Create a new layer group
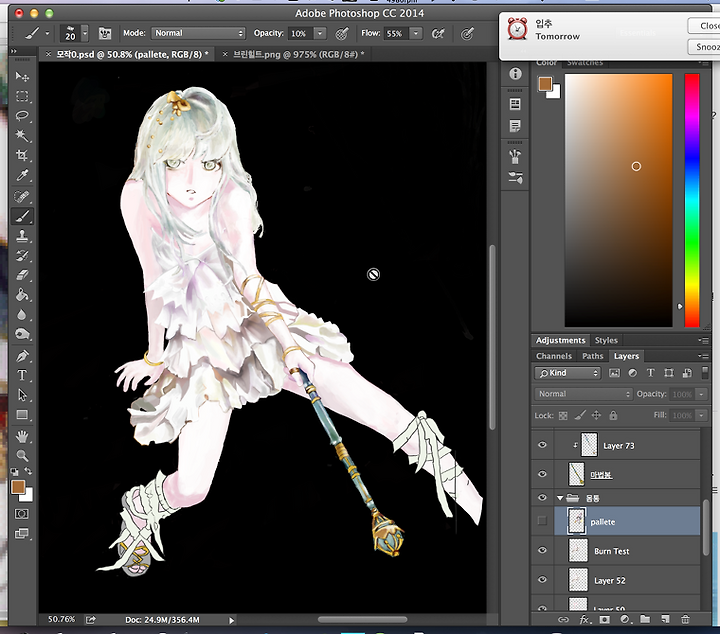The height and width of the screenshot is (634, 720). [645, 619]
